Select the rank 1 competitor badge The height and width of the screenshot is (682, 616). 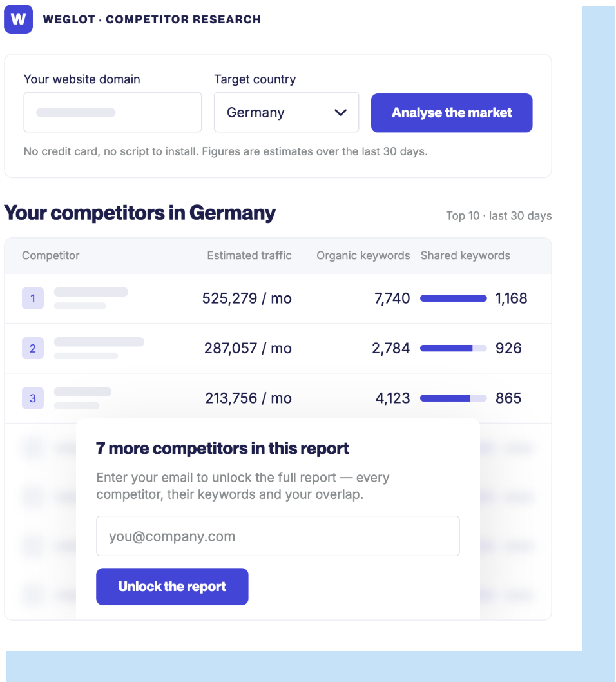tap(33, 298)
